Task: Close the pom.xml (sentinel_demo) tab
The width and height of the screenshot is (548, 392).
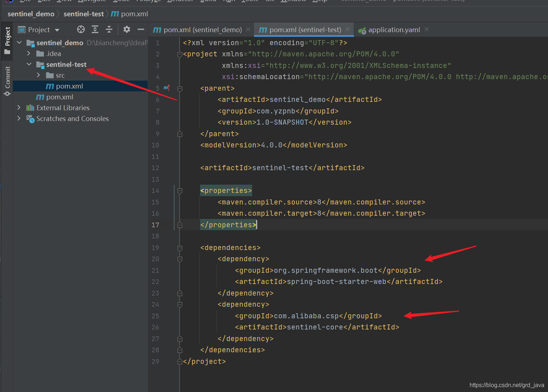Action: (248, 29)
